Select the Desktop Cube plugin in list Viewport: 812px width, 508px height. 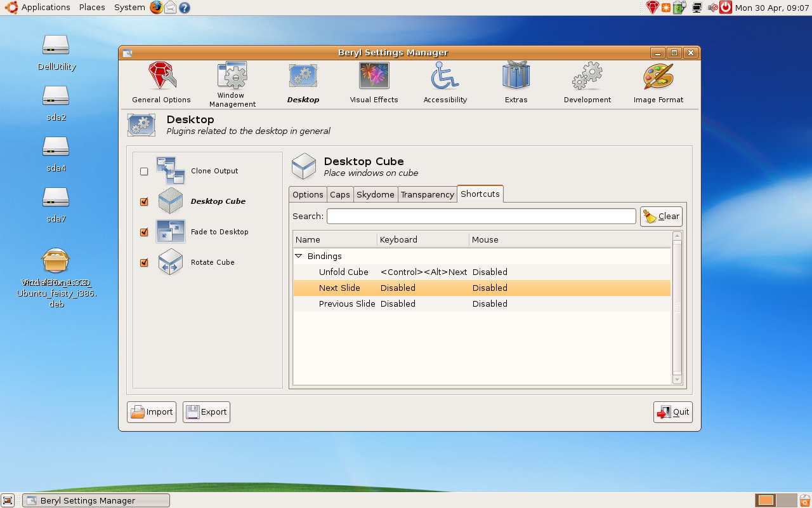(x=218, y=201)
